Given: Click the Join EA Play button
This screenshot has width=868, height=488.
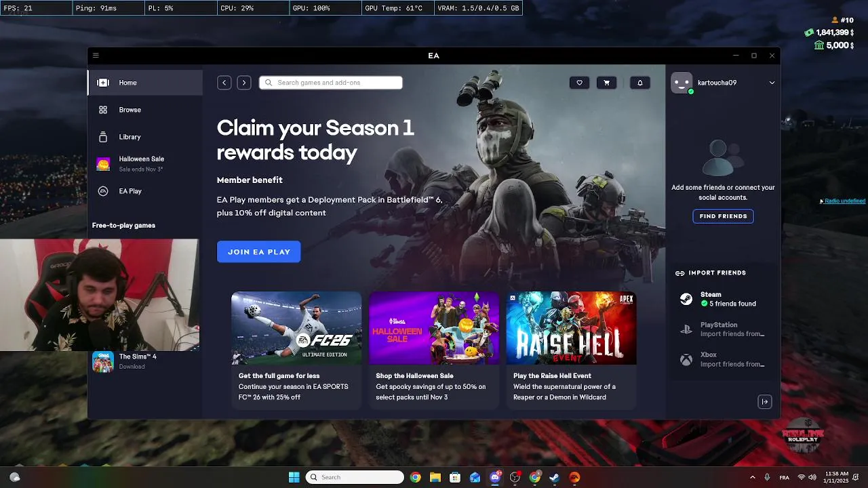Looking at the screenshot, I should (x=258, y=251).
